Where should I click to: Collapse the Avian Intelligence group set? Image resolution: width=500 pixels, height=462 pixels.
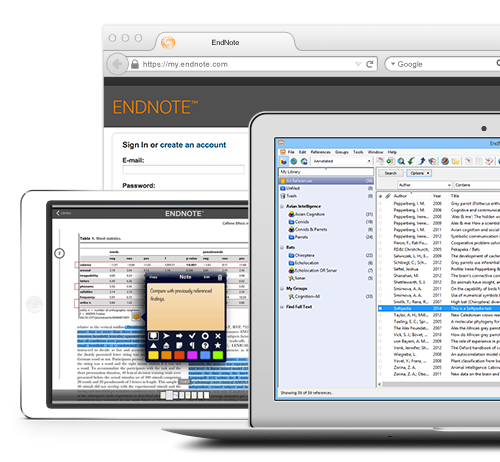tap(282, 206)
